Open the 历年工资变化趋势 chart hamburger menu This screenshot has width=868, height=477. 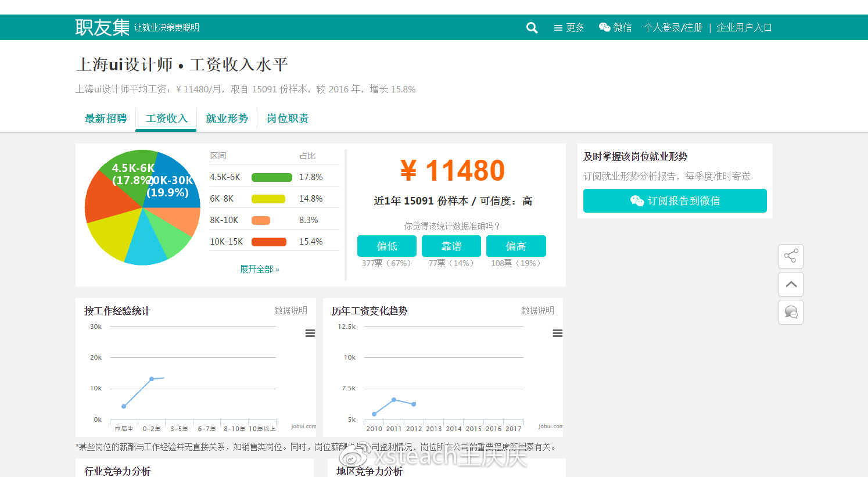(x=558, y=333)
